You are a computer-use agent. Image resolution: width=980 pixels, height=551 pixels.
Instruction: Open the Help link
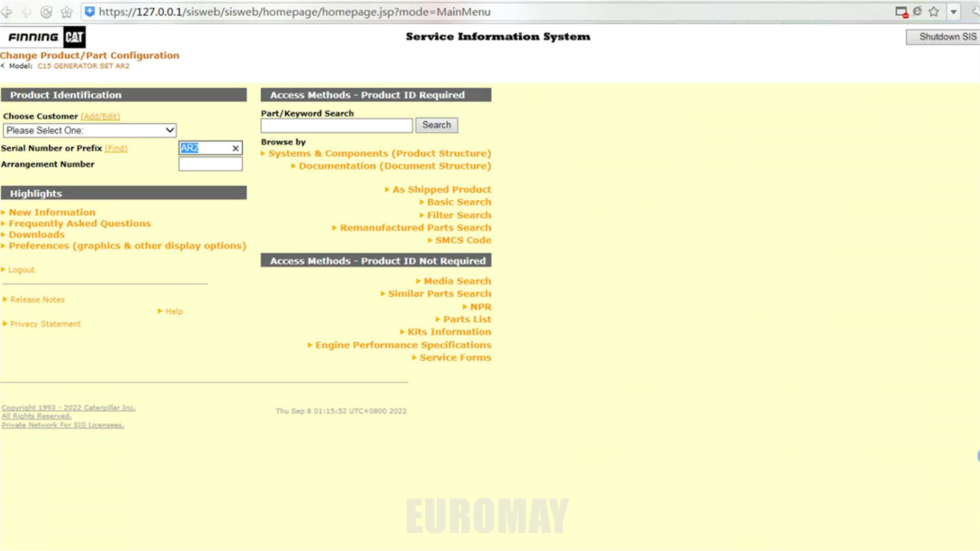174,311
